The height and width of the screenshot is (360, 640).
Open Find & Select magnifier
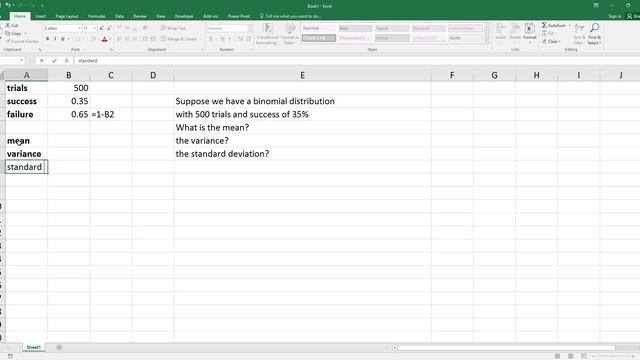tap(595, 28)
